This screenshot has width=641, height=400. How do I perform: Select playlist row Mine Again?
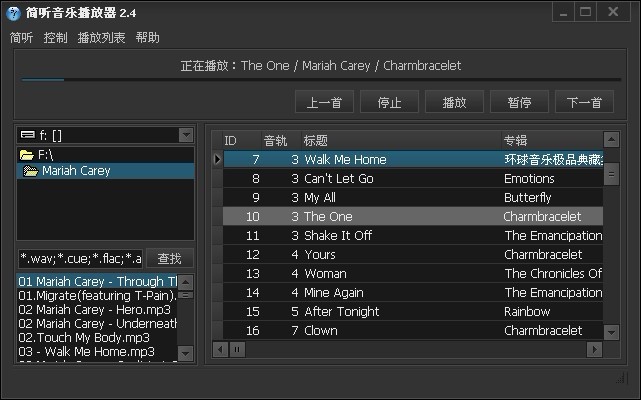413,292
